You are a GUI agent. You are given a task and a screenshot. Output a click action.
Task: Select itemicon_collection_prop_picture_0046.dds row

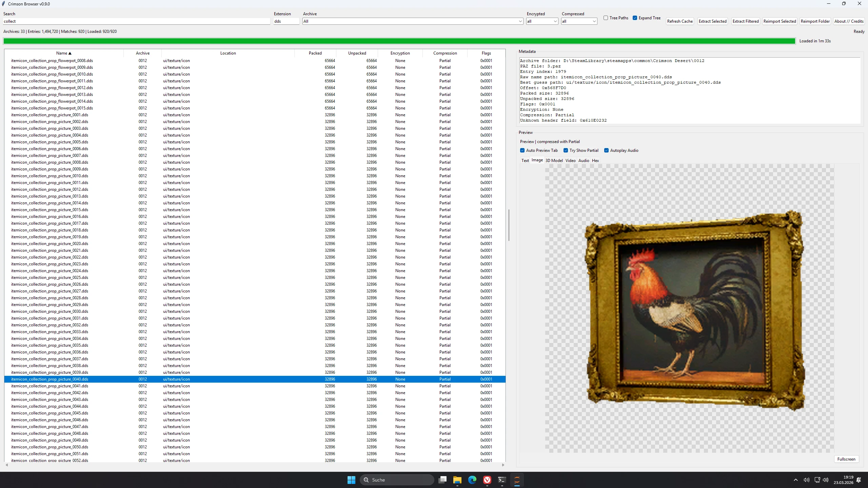255,420
